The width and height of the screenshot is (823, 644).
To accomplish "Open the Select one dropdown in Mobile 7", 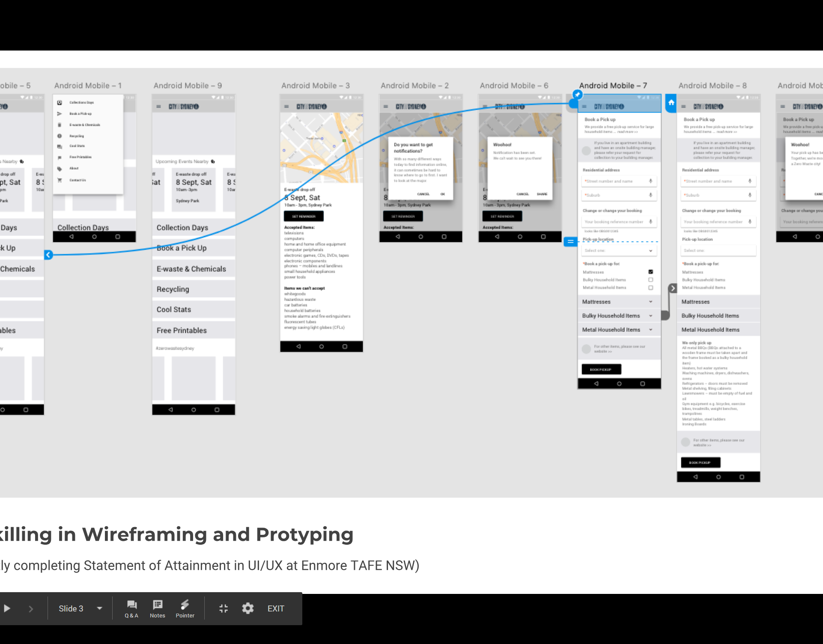I will (619, 250).
